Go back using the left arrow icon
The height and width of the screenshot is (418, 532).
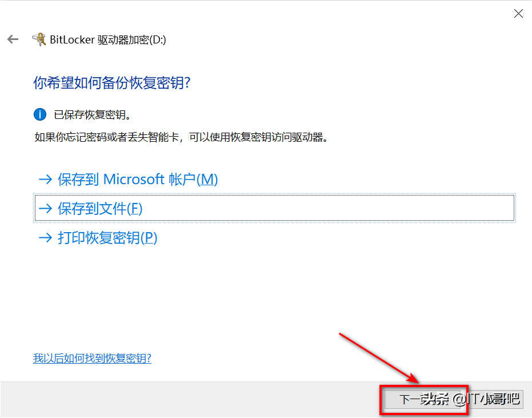(x=13, y=39)
